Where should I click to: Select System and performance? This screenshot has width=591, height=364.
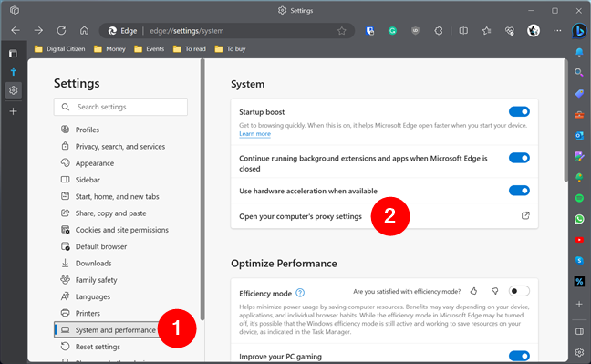(115, 330)
